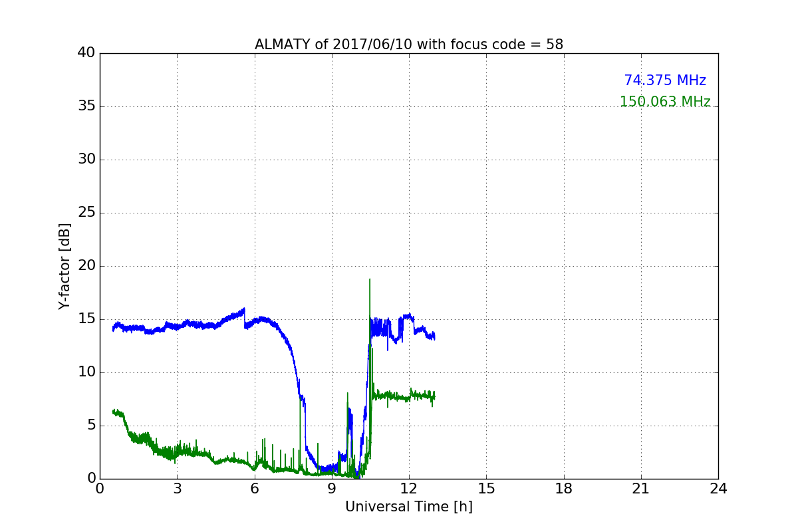Image resolution: width=798 pixels, height=532 pixels.
Task: Click the x-axis tick label 12
Action: (x=409, y=489)
